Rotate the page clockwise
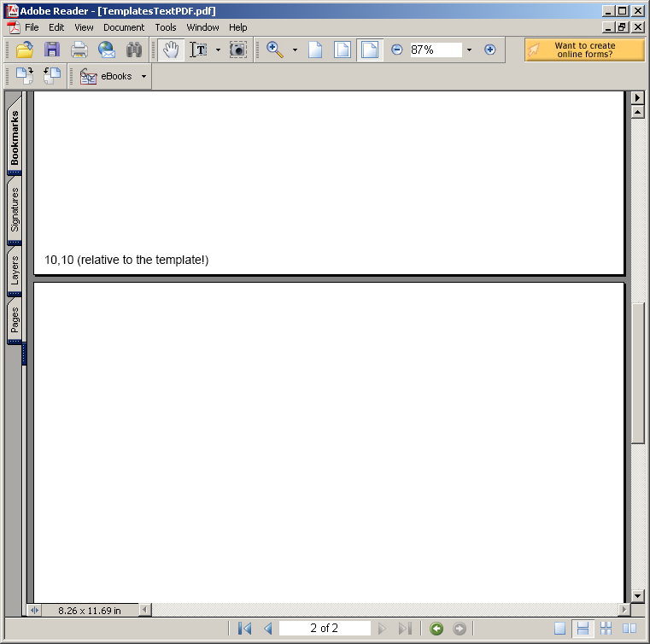The image size is (650, 644). click(x=25, y=76)
